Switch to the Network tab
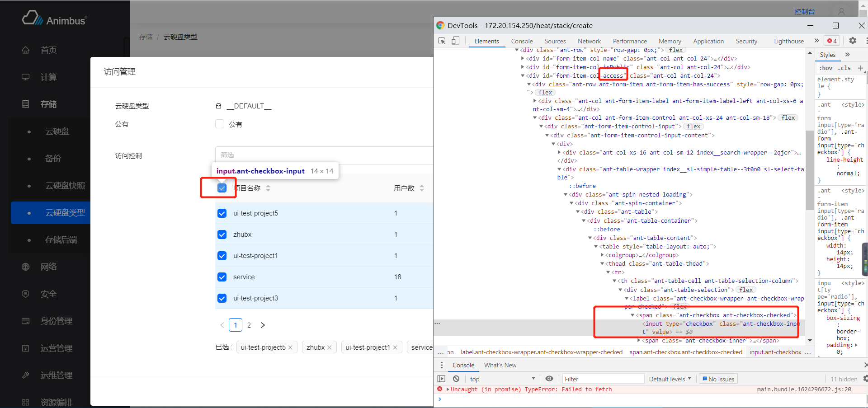The image size is (868, 408). point(589,41)
